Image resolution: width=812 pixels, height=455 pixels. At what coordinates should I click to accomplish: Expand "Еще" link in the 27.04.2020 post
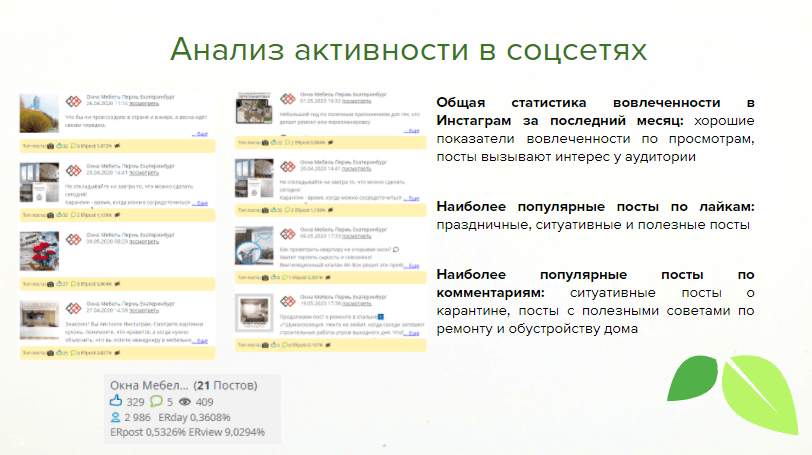click(200, 341)
